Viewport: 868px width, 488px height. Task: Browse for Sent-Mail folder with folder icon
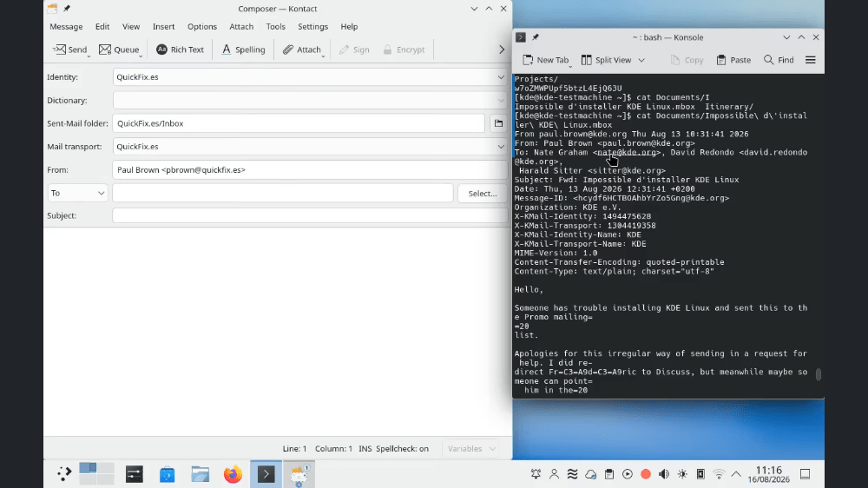[498, 123]
